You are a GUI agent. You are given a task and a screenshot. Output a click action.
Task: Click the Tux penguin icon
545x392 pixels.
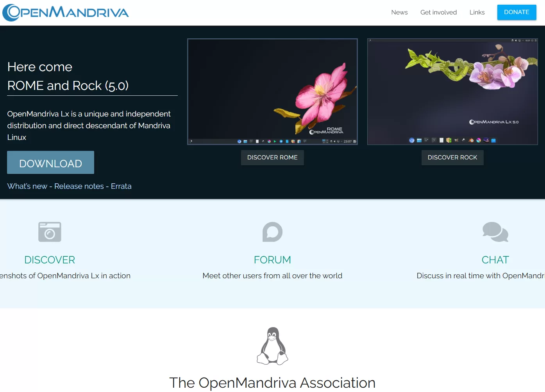pyautogui.click(x=272, y=346)
